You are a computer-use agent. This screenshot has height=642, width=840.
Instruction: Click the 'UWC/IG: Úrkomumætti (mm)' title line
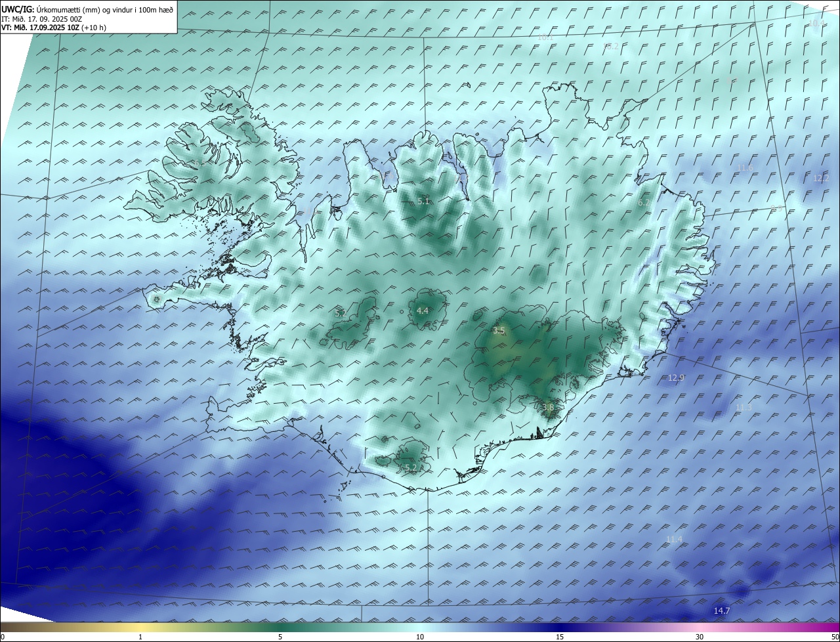tap(87, 10)
